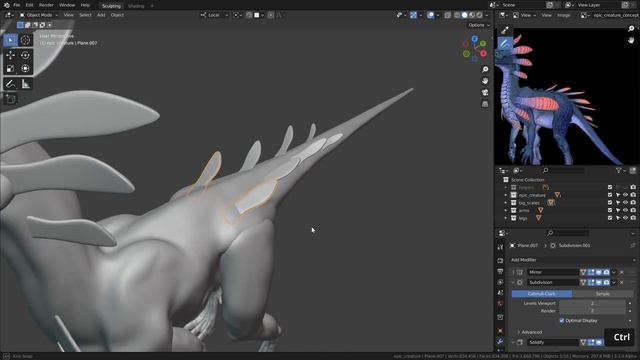Switch to the Shading workspace tab
The width and height of the screenshot is (640, 360).
(136, 6)
